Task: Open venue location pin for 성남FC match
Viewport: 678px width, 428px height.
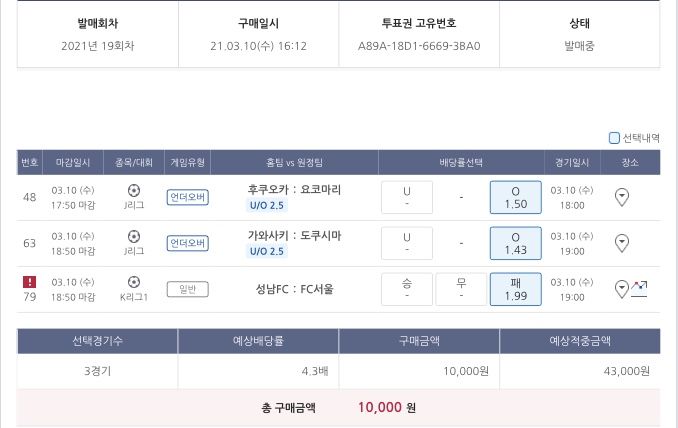Action: [622, 289]
